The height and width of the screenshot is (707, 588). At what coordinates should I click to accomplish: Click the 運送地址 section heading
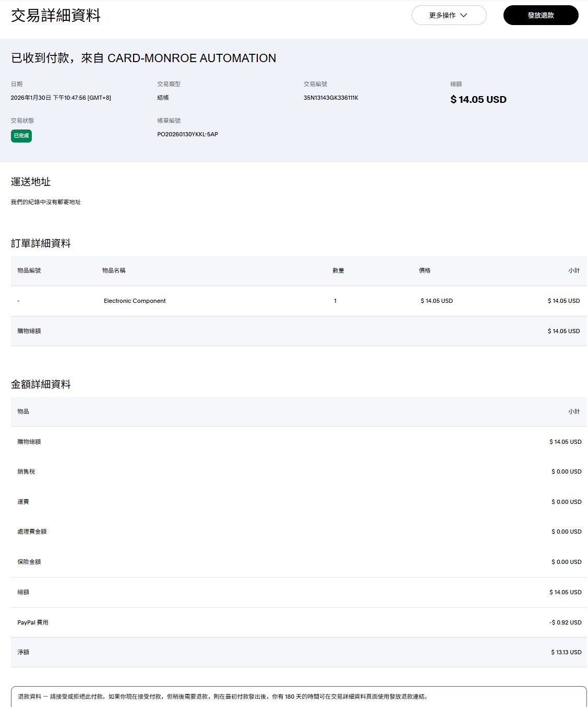coord(31,182)
